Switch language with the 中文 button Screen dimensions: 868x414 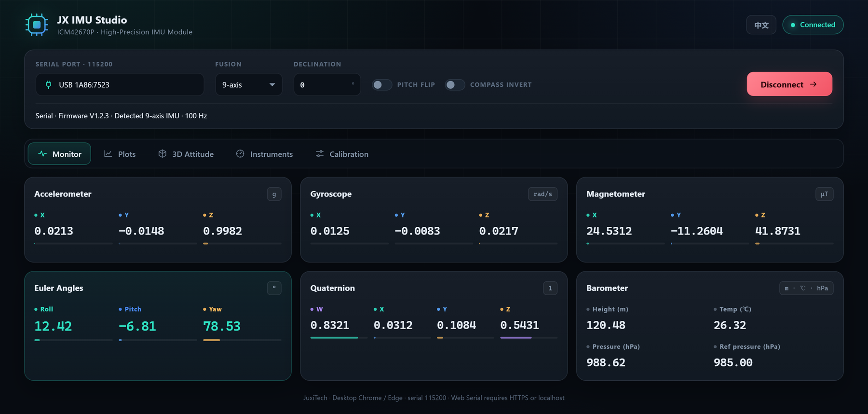(x=761, y=25)
